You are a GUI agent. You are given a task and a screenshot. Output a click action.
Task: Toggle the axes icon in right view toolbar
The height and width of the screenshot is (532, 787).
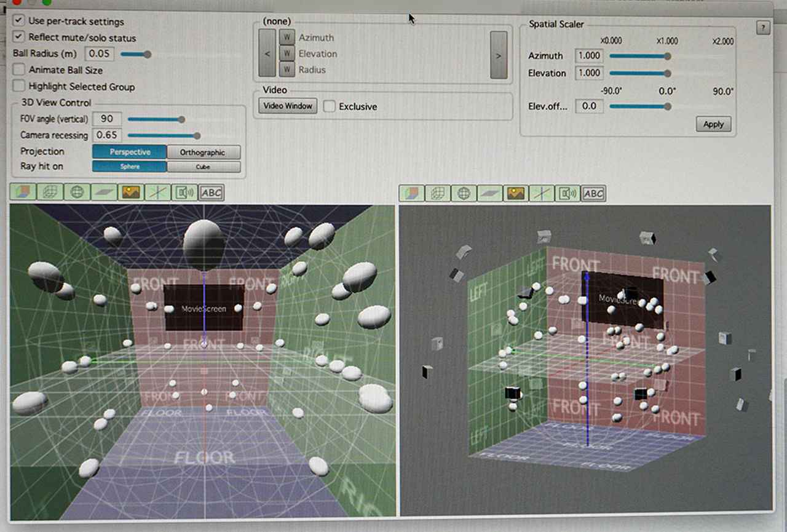541,194
